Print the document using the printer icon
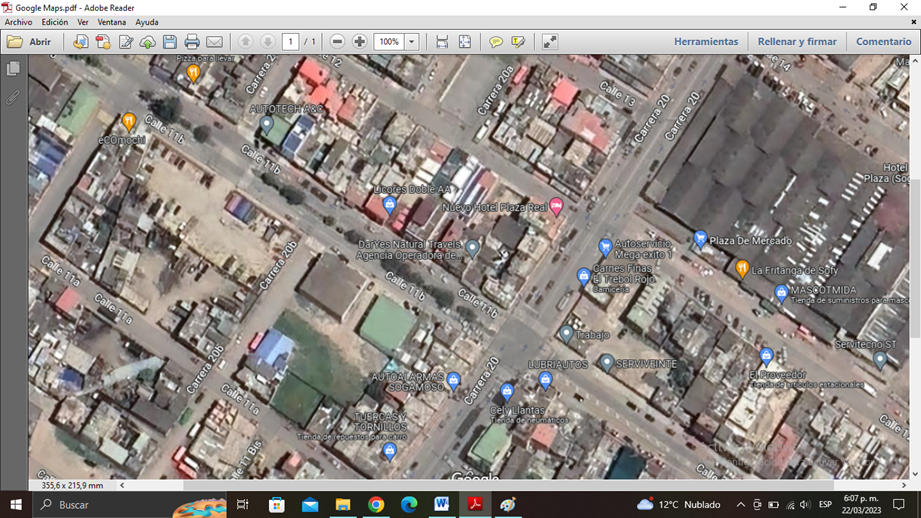This screenshot has height=518, width=921. pyautogui.click(x=192, y=42)
